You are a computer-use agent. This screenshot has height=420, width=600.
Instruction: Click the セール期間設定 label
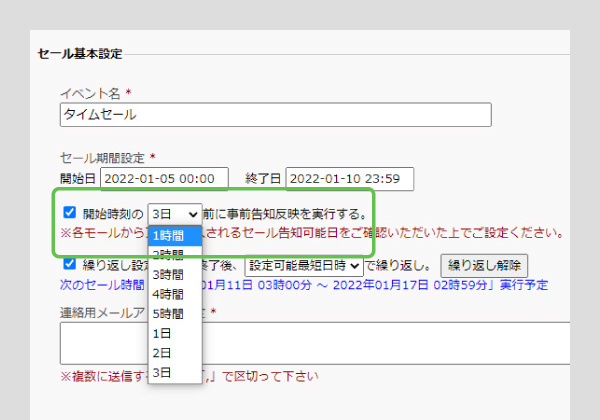coord(102,158)
